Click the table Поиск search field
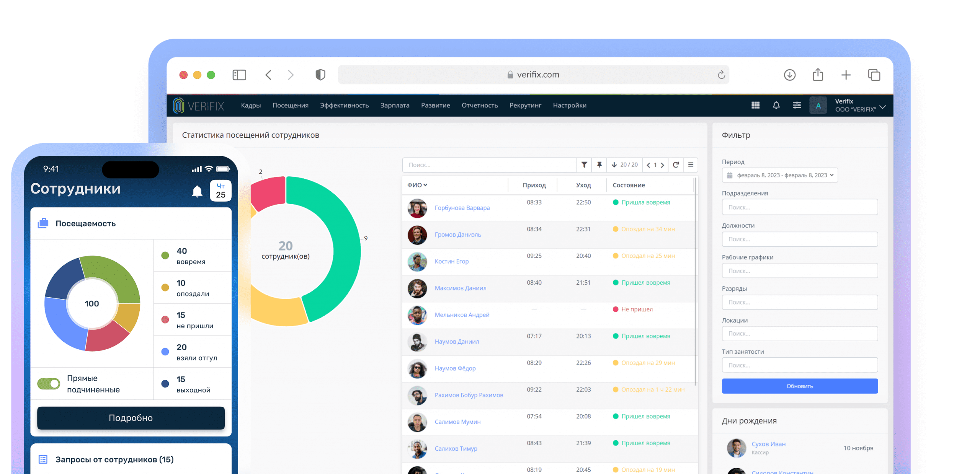980x474 pixels. pos(489,165)
